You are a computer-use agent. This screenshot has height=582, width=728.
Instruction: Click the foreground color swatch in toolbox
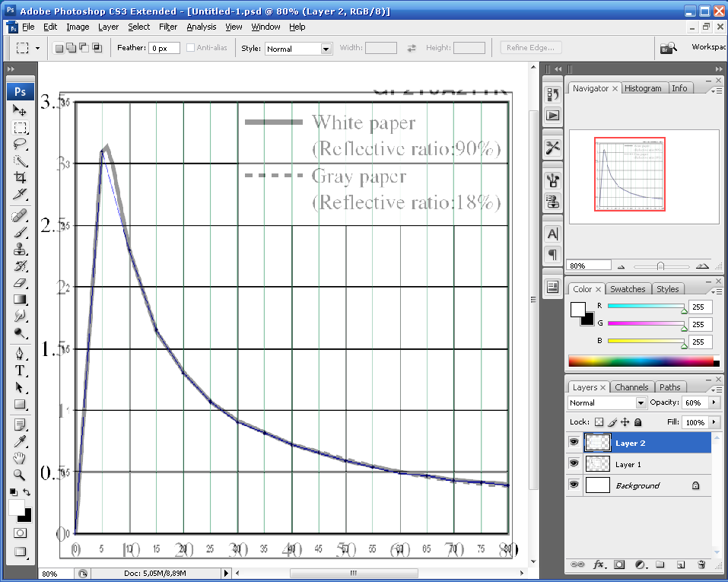click(17, 508)
